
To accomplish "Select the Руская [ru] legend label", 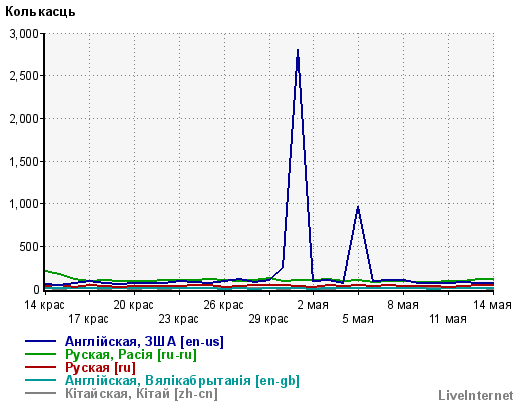I will pos(100,367).
